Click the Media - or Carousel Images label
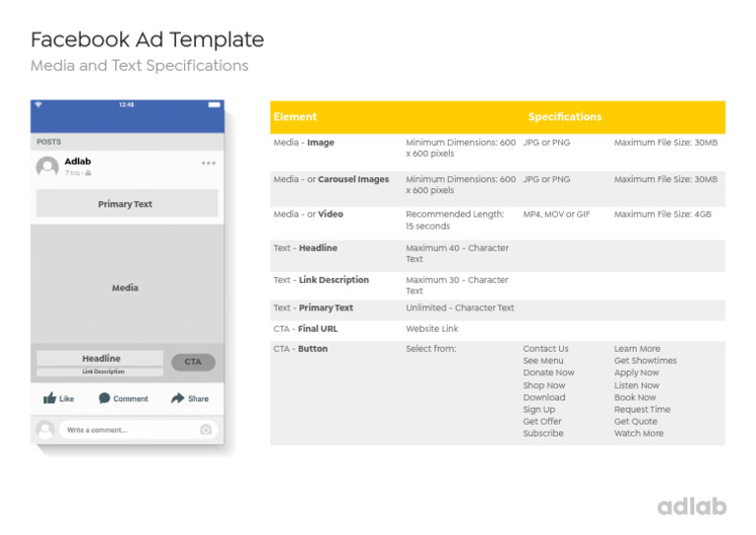Screen dimensions: 756x535 pos(331,179)
